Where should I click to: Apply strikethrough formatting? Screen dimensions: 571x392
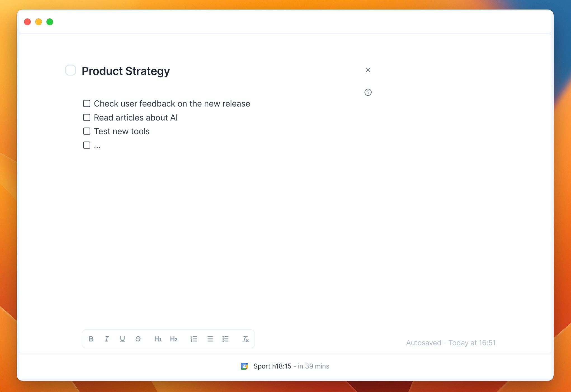point(138,339)
